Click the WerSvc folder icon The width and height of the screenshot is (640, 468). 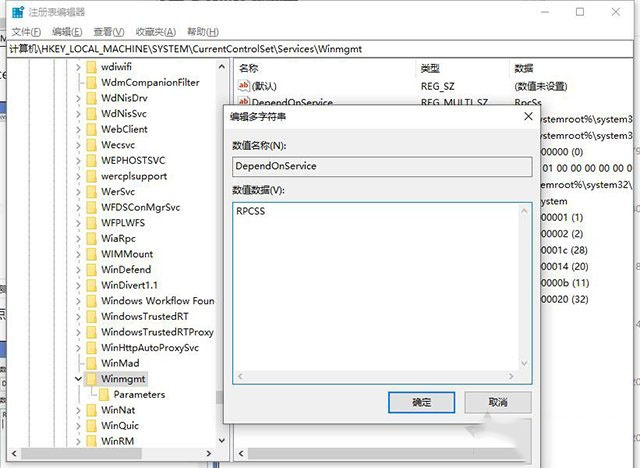click(x=91, y=191)
